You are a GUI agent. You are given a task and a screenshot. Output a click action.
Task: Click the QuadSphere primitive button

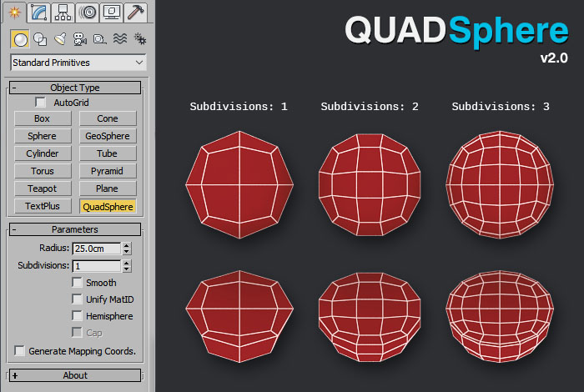pyautogui.click(x=108, y=206)
